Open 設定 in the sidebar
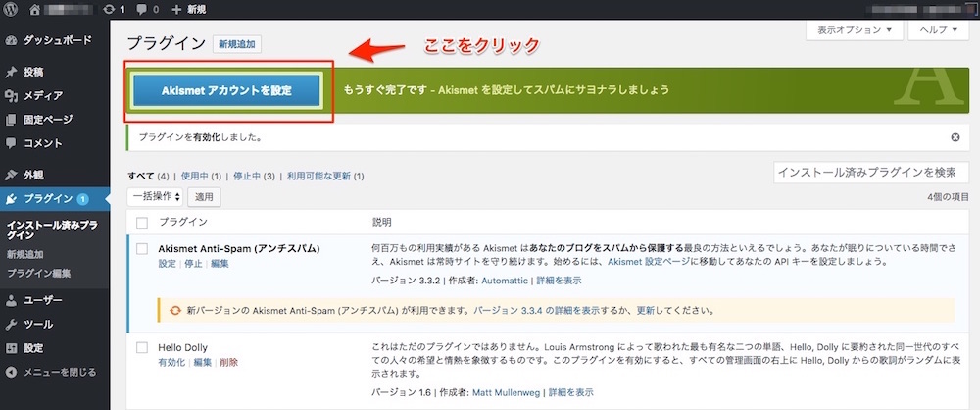Image resolution: width=980 pixels, height=410 pixels. (x=54, y=348)
